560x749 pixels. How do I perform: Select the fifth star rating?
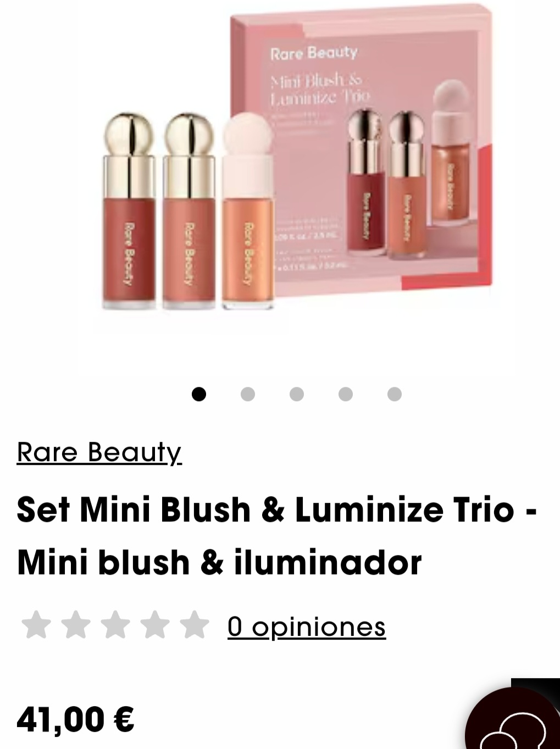tap(195, 625)
